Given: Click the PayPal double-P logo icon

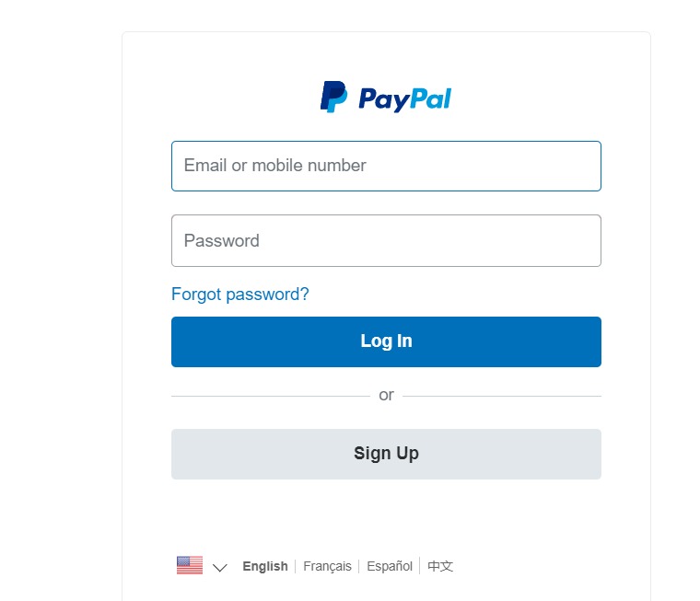Looking at the screenshot, I should [x=333, y=97].
